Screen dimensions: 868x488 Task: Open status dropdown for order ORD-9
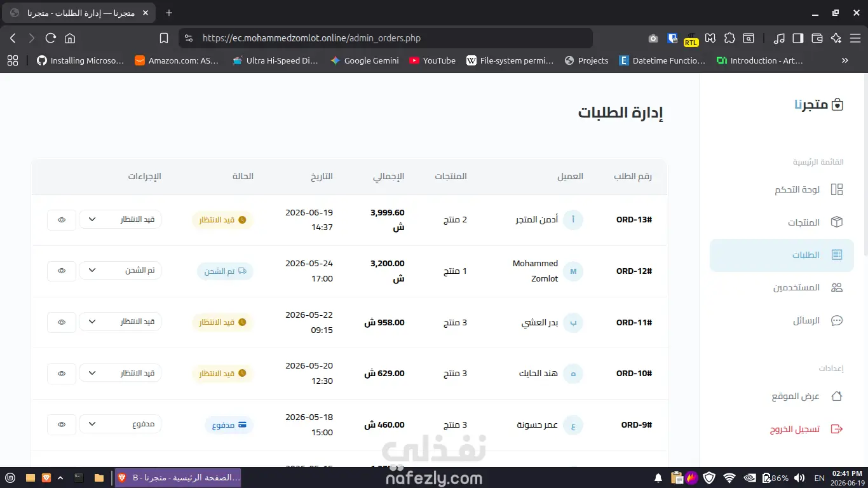(x=120, y=424)
